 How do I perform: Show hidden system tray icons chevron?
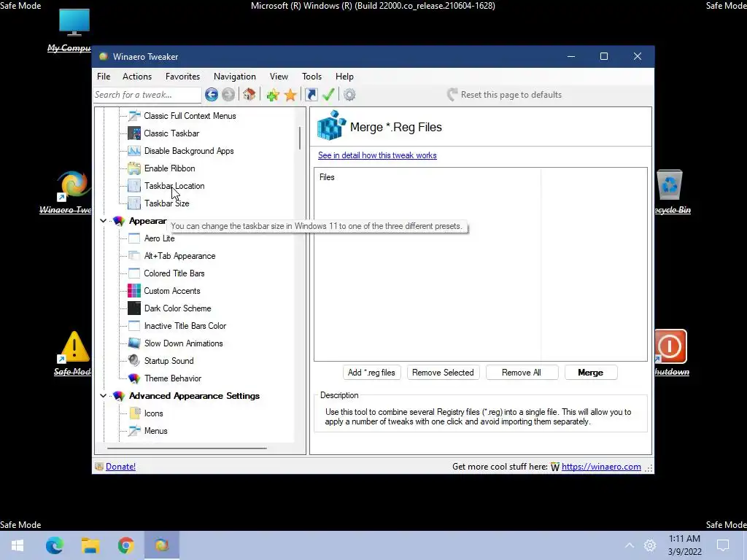pyautogui.click(x=630, y=545)
